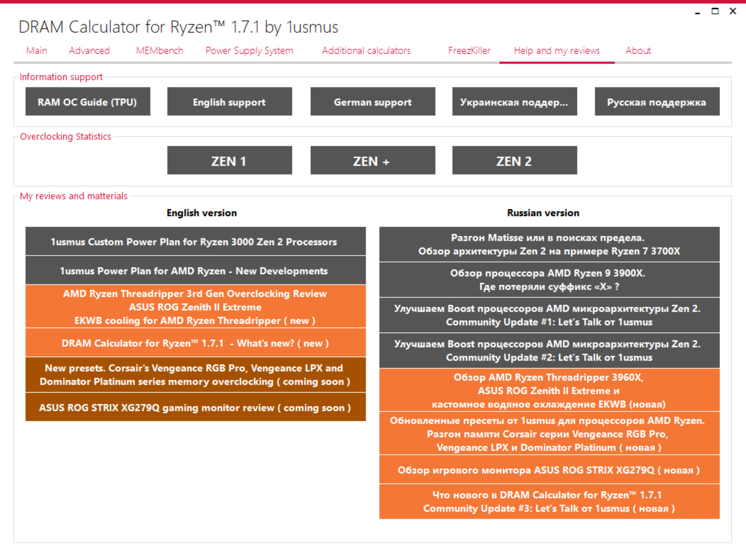The height and width of the screenshot is (560, 746).
Task: Open German support
Action: click(373, 102)
